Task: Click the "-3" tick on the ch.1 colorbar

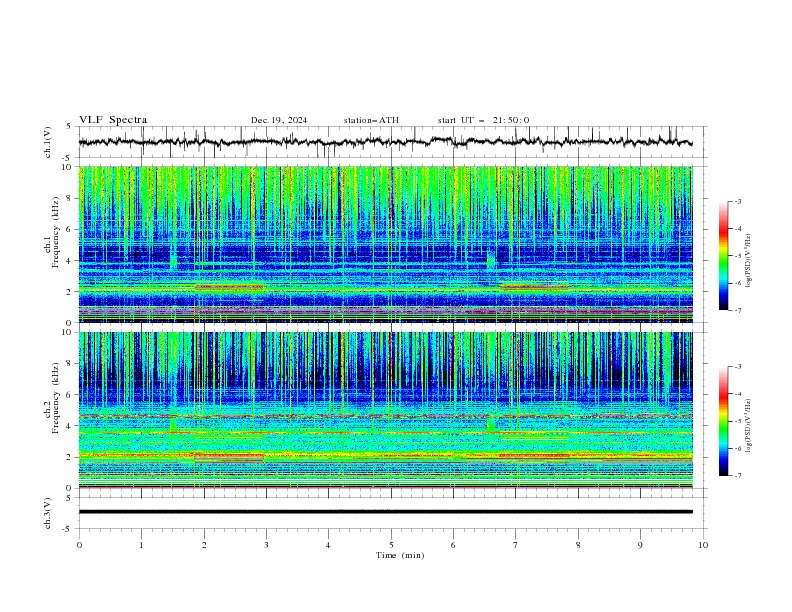Action: [x=737, y=201]
